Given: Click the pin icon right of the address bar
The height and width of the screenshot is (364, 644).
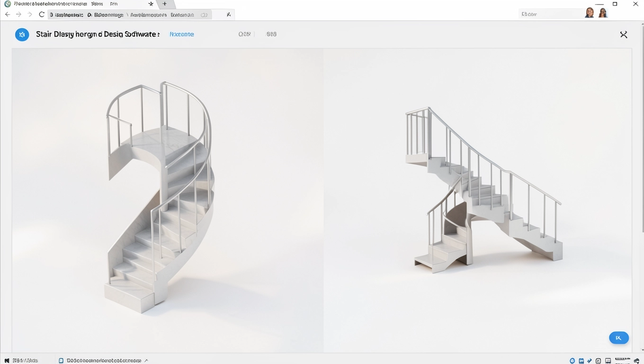Looking at the screenshot, I should [229, 15].
